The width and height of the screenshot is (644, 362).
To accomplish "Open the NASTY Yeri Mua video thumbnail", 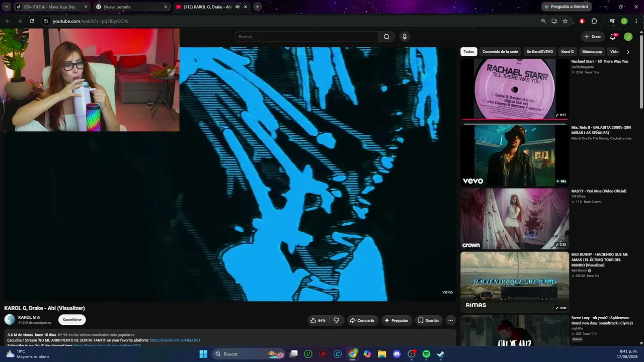I will point(514,219).
